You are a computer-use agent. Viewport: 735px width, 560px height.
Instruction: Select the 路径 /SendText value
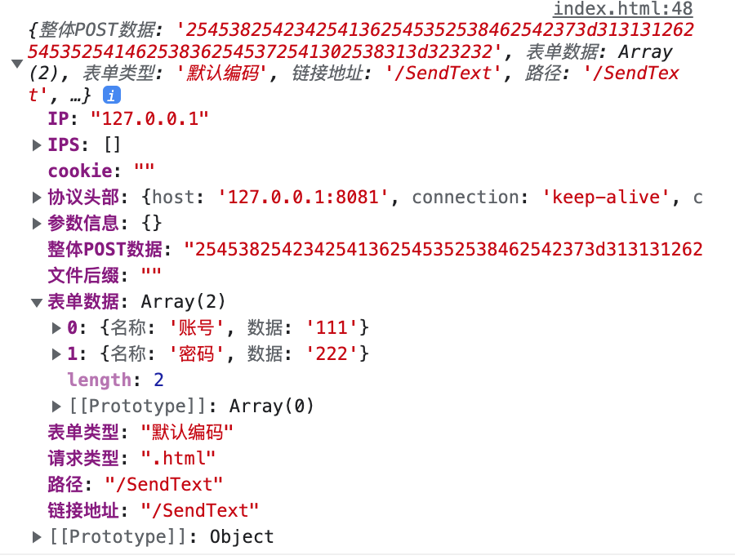tap(163, 485)
